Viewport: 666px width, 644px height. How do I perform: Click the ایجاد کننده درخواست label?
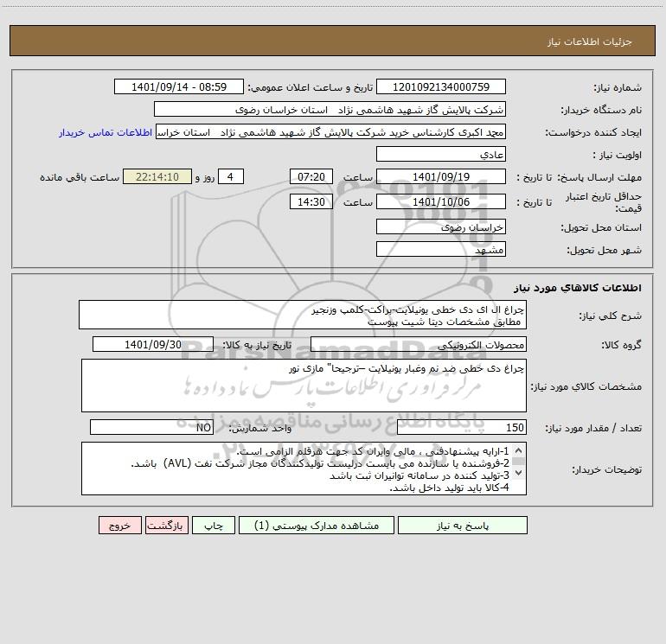tap(593, 132)
